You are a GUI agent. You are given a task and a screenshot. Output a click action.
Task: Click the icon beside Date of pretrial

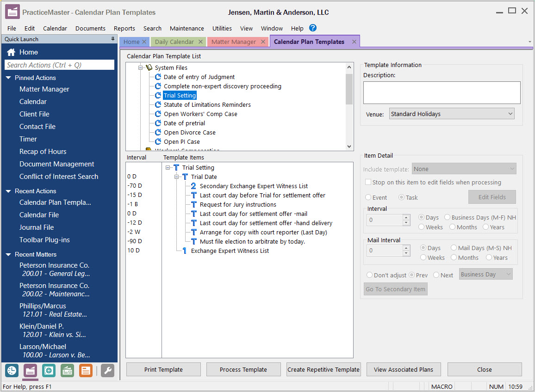(x=158, y=122)
